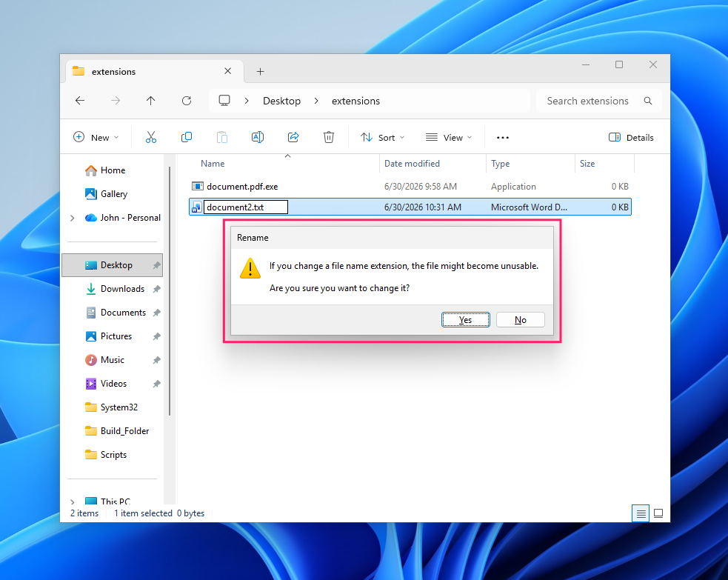Add a new tab with plus button
The width and height of the screenshot is (728, 580).
(x=261, y=72)
